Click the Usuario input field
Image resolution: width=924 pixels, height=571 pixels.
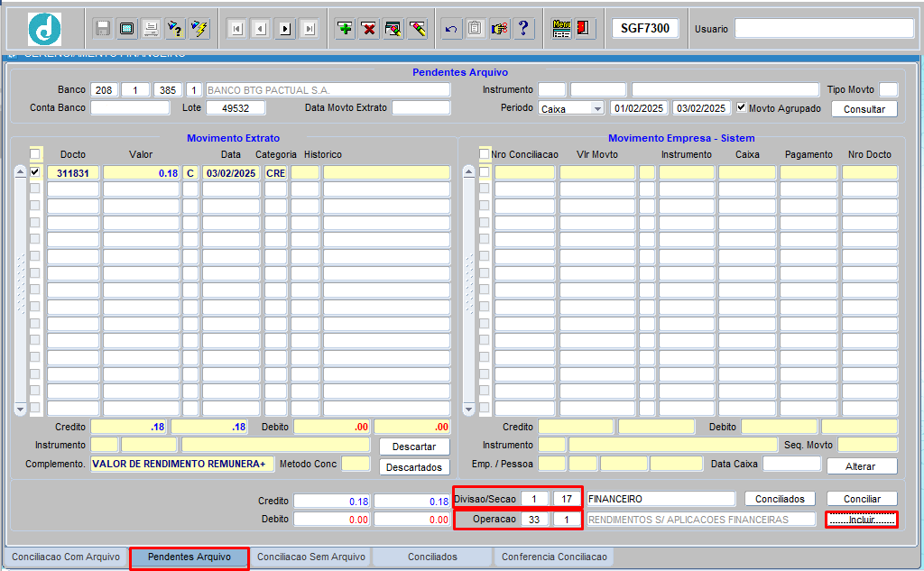[x=825, y=28]
